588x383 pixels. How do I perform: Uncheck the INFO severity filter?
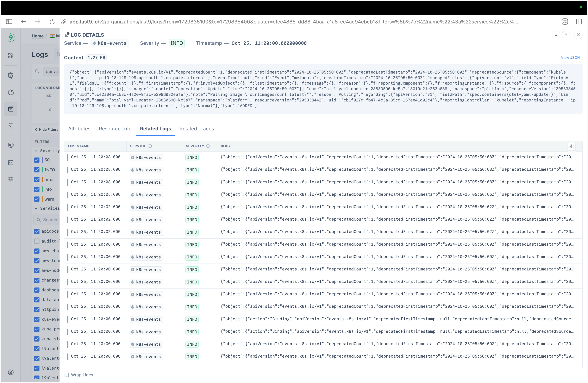point(37,170)
